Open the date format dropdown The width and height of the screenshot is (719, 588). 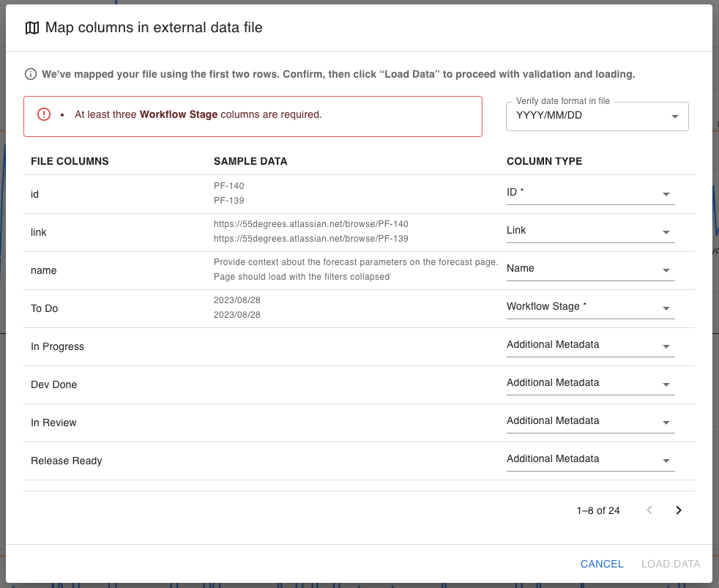[x=597, y=116]
